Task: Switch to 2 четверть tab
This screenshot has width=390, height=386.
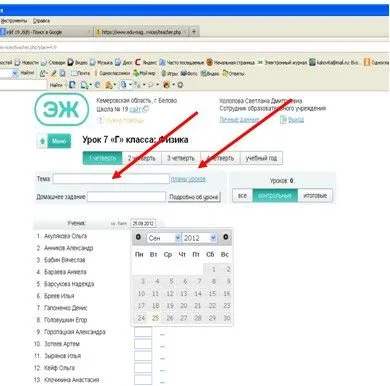Action: (x=142, y=158)
